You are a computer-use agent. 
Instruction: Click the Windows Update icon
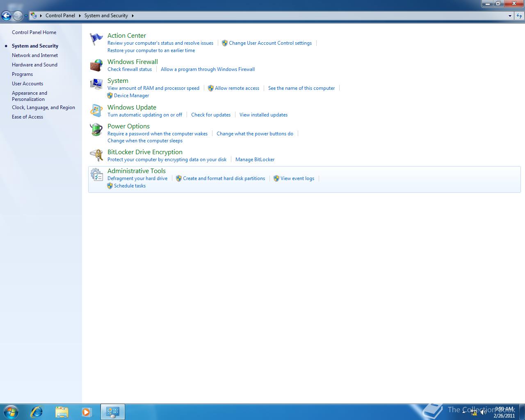tap(96, 111)
